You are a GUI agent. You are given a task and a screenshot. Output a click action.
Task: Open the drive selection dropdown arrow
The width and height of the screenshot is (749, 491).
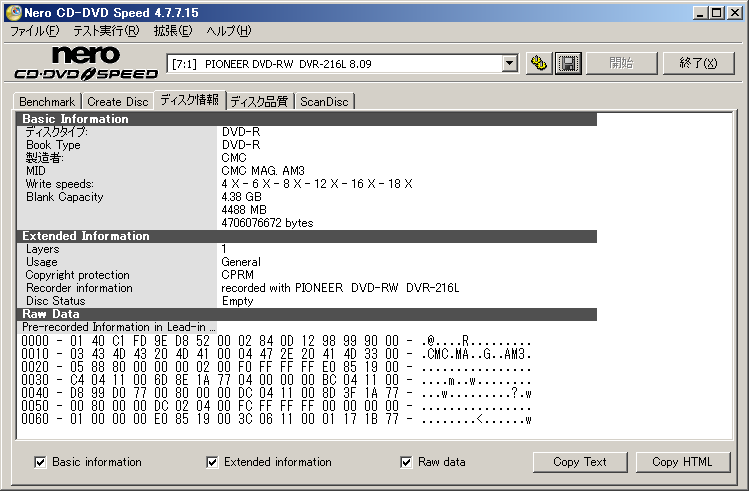click(x=510, y=63)
